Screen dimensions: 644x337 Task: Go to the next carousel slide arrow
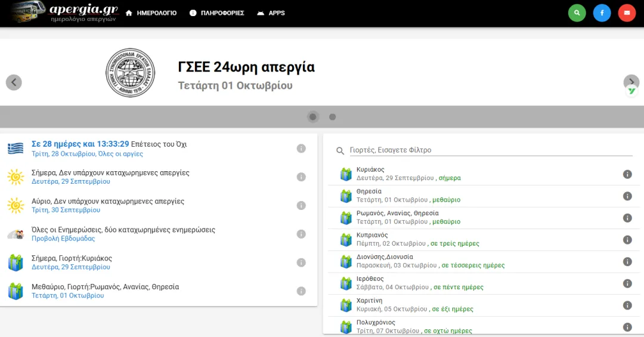click(x=631, y=82)
